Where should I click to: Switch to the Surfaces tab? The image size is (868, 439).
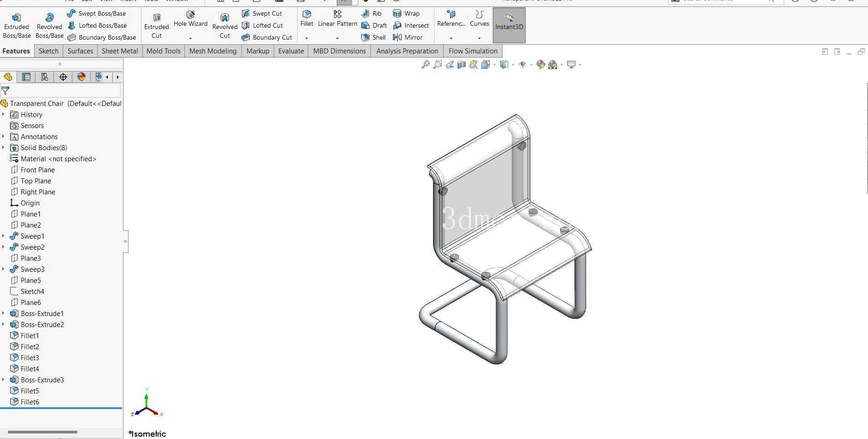coord(80,51)
